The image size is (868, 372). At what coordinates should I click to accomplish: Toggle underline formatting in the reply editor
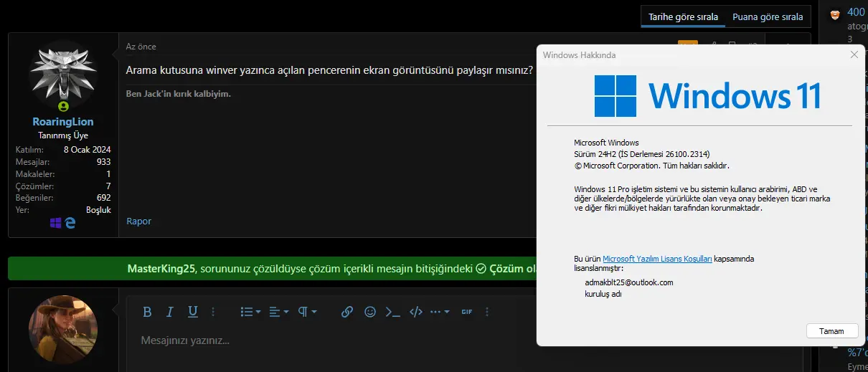pyautogui.click(x=192, y=312)
